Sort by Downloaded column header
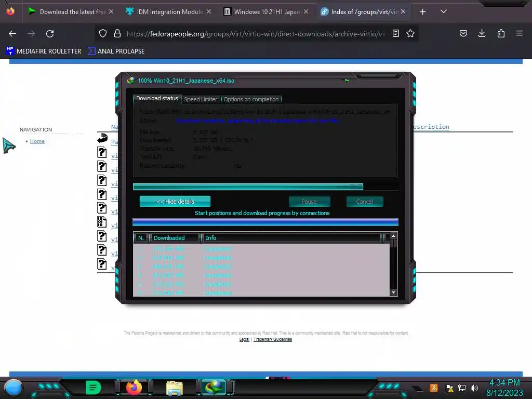Screen dimensions: 532x399 pos(175,238)
